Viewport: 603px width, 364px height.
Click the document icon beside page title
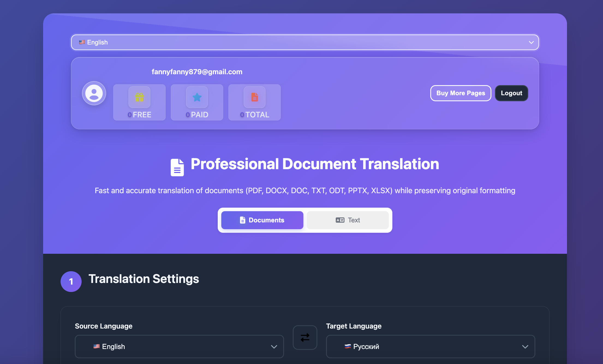[177, 167]
